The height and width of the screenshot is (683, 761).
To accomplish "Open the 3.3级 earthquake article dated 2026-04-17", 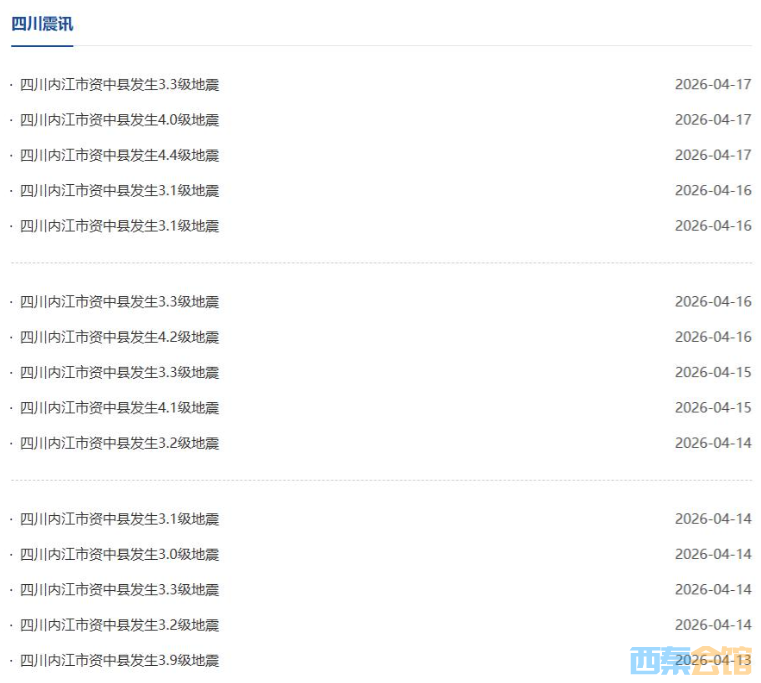I will click(119, 85).
